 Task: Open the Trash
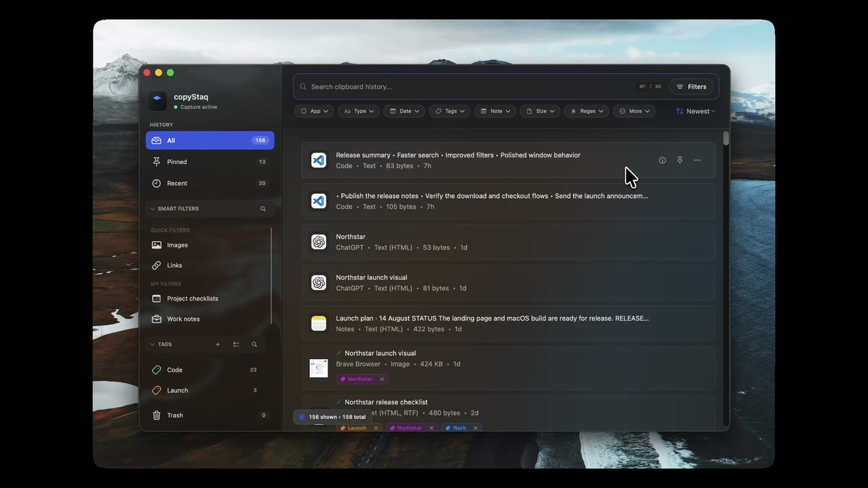[209, 415]
